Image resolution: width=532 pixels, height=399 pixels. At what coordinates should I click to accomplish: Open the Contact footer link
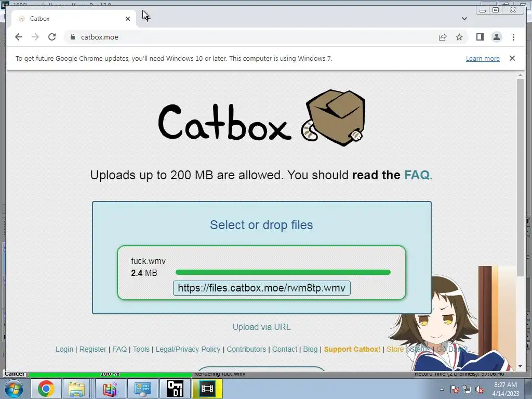tap(285, 349)
